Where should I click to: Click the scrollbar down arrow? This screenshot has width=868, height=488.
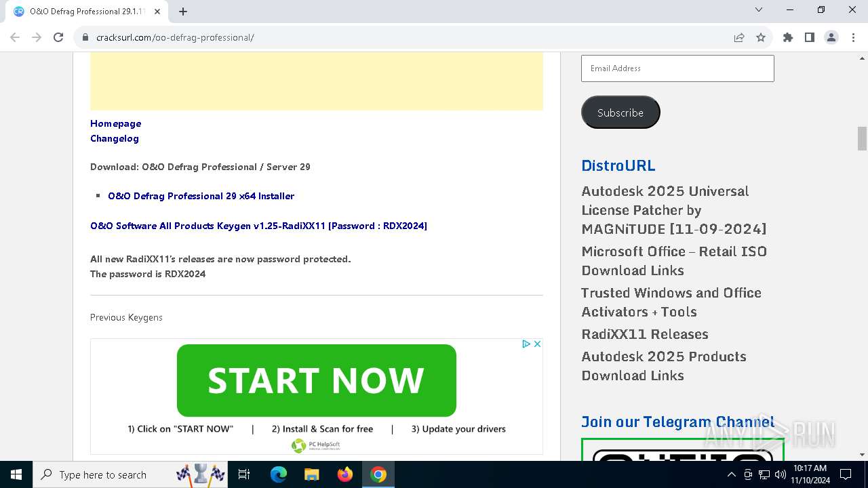click(862, 455)
